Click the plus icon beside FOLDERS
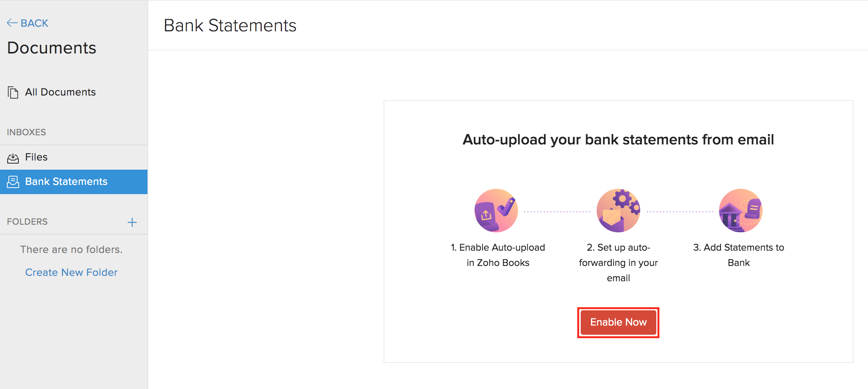 pyautogui.click(x=132, y=222)
